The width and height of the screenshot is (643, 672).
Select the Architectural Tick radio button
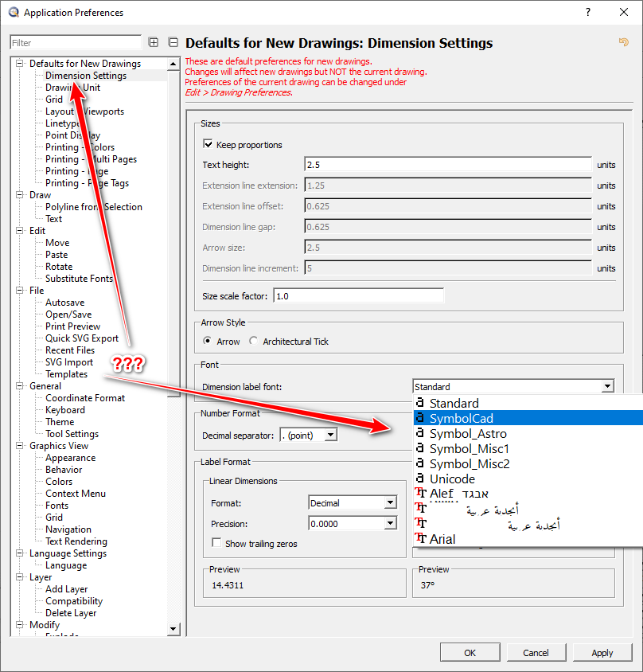[254, 341]
